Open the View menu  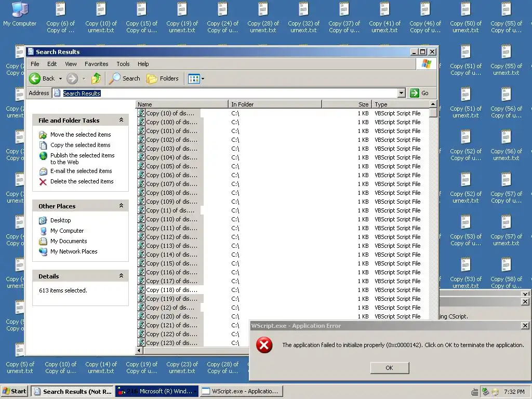click(x=71, y=64)
